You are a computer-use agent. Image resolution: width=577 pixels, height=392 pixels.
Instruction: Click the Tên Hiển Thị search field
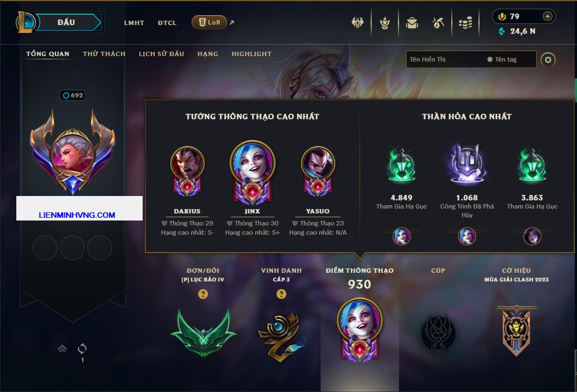coord(445,59)
